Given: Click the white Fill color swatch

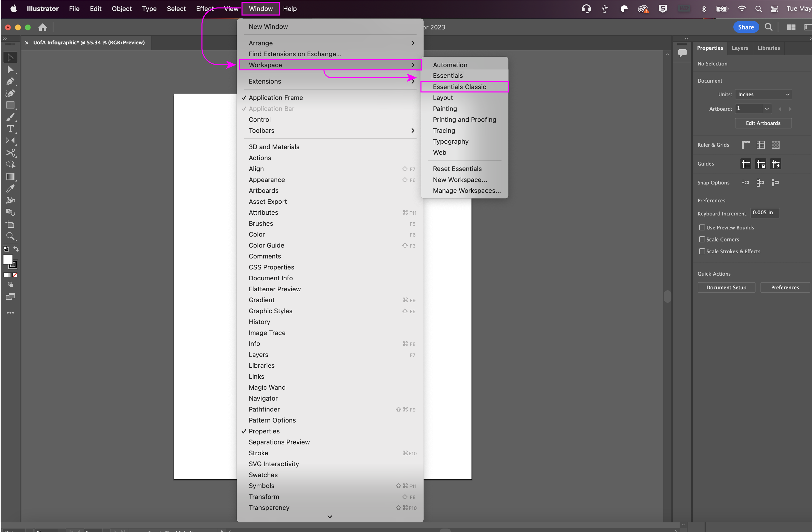Looking at the screenshot, I should (x=8, y=260).
